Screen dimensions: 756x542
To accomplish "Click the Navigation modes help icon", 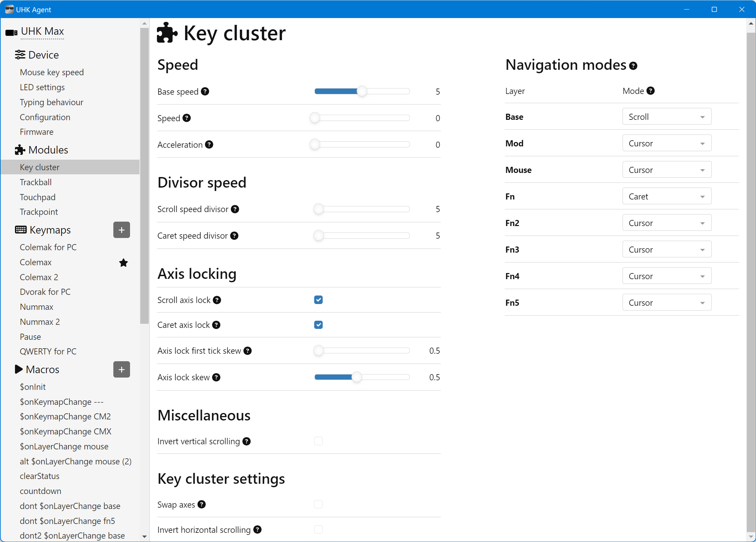I will coord(633,66).
